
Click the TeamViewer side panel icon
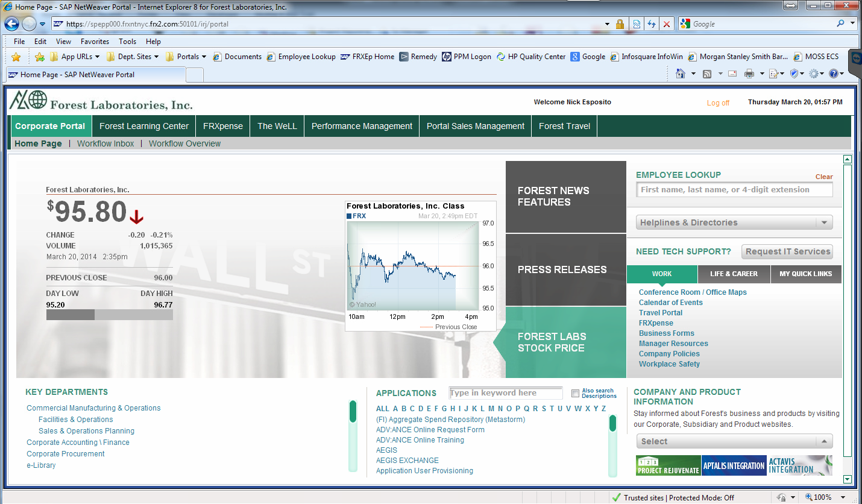(x=855, y=58)
